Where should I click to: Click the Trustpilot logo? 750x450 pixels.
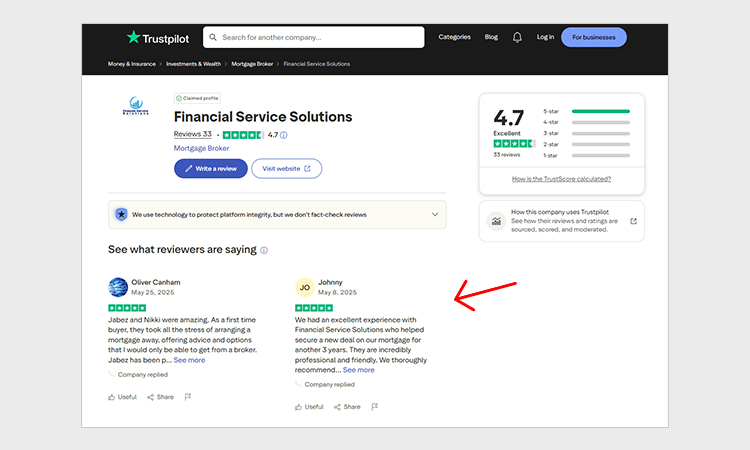158,37
